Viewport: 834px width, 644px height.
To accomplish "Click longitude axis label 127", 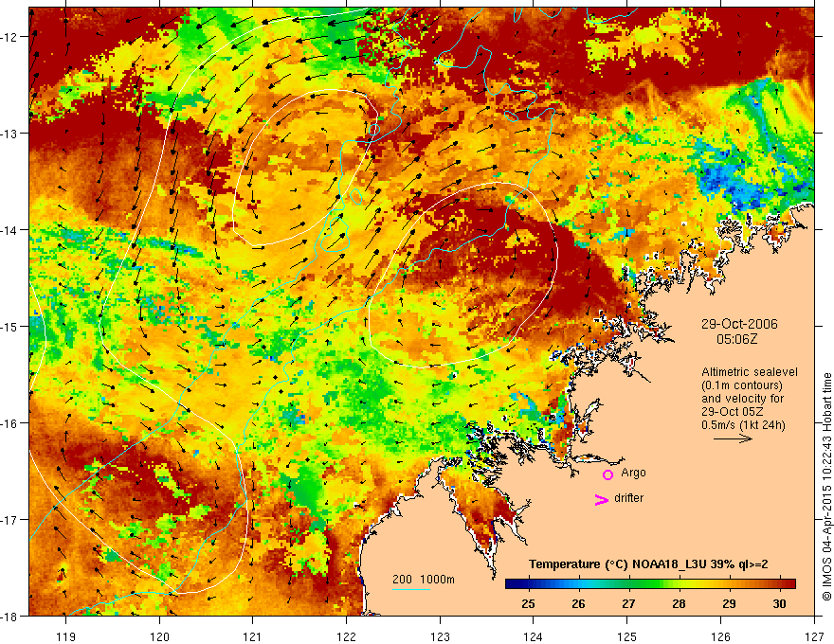I will pyautogui.click(x=814, y=636).
